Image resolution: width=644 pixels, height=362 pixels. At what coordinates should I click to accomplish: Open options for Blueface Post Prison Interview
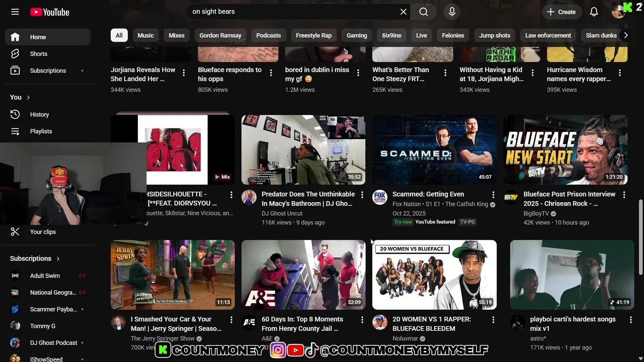click(x=624, y=195)
